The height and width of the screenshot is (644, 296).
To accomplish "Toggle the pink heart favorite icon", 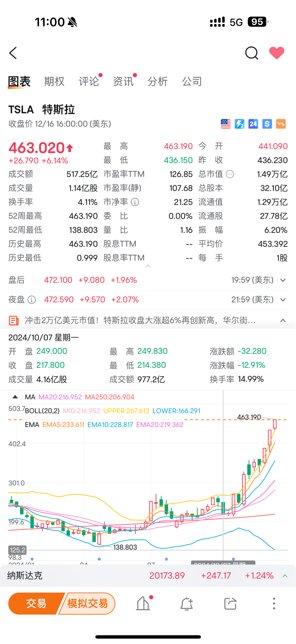I will click(x=276, y=53).
